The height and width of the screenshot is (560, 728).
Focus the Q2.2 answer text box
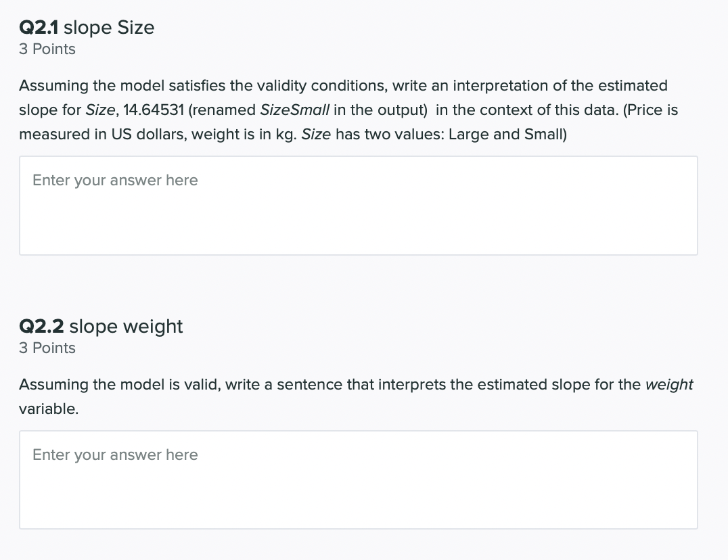[358, 480]
